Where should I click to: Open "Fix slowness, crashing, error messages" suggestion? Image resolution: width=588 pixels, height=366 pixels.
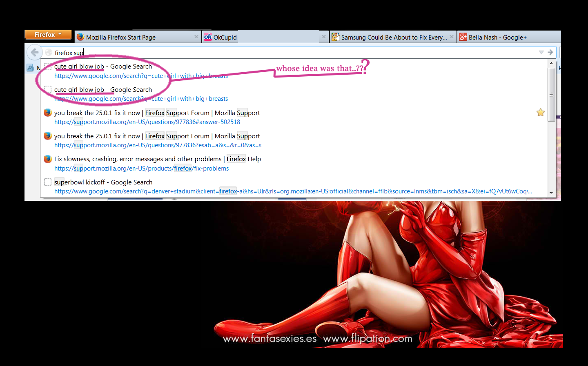point(293,164)
